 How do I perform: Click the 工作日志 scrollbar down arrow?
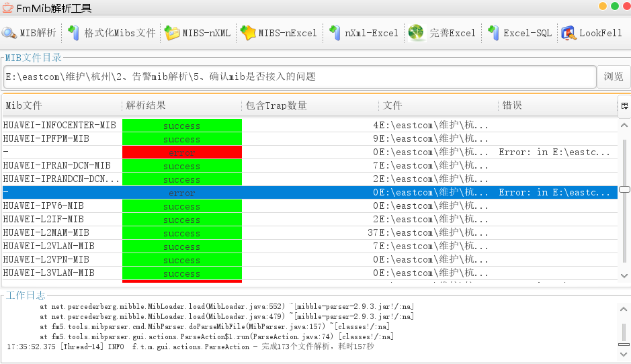click(x=624, y=355)
